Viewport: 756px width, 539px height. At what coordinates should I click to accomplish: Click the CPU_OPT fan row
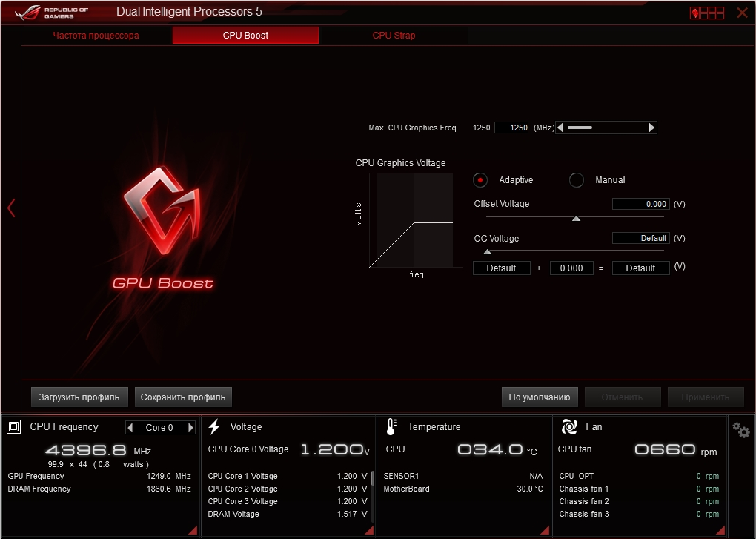click(640, 476)
